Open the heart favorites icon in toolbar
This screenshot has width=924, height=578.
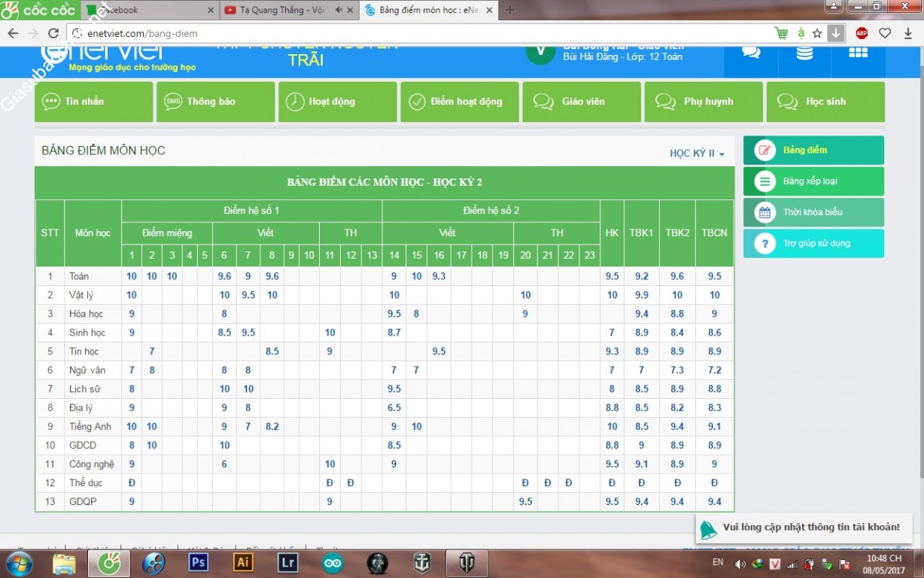click(x=885, y=33)
